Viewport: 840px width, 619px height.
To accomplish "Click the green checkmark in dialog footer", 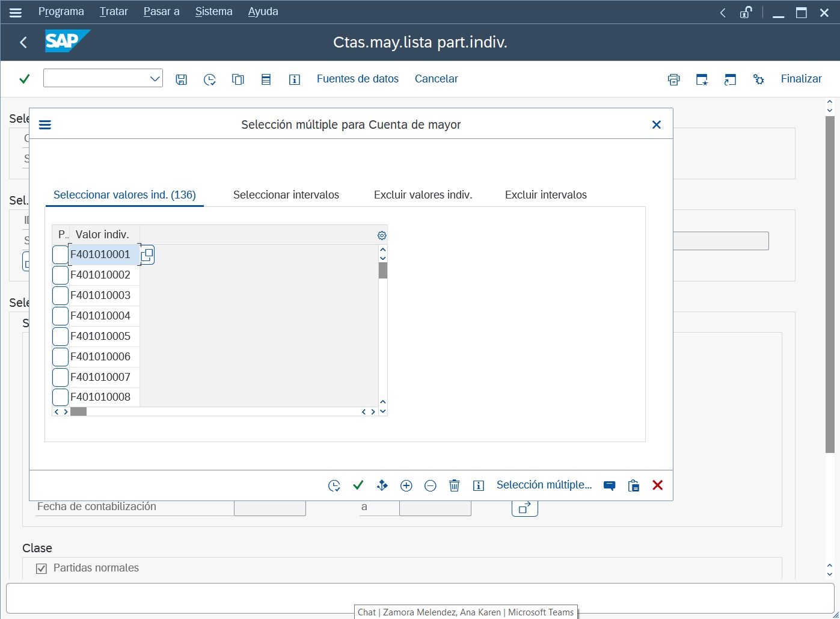I will 358,485.
